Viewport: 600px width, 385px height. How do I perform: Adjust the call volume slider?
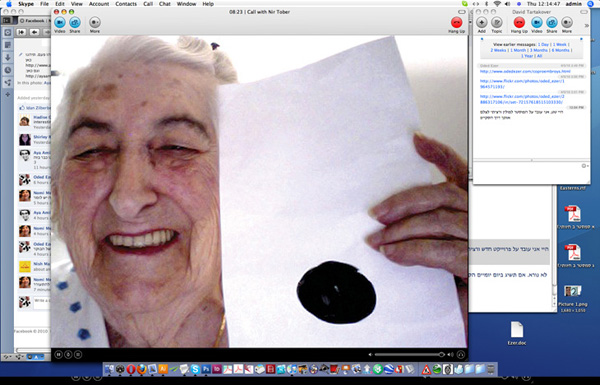pyautogui.click(x=409, y=355)
